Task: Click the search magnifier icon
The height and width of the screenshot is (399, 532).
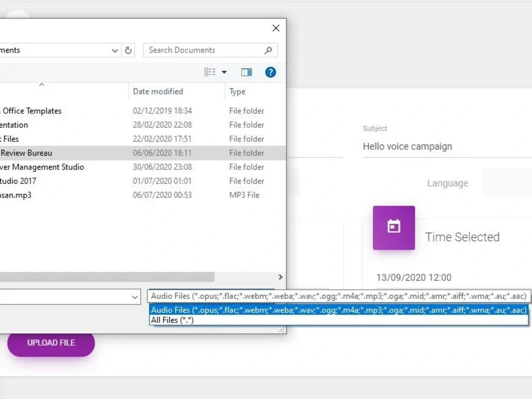Action: click(268, 50)
